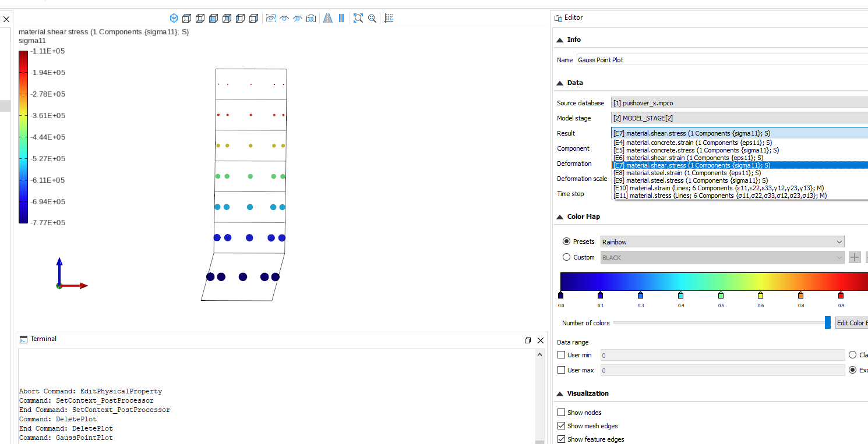
Task: Collapse the Color Map section
Action: coord(560,216)
